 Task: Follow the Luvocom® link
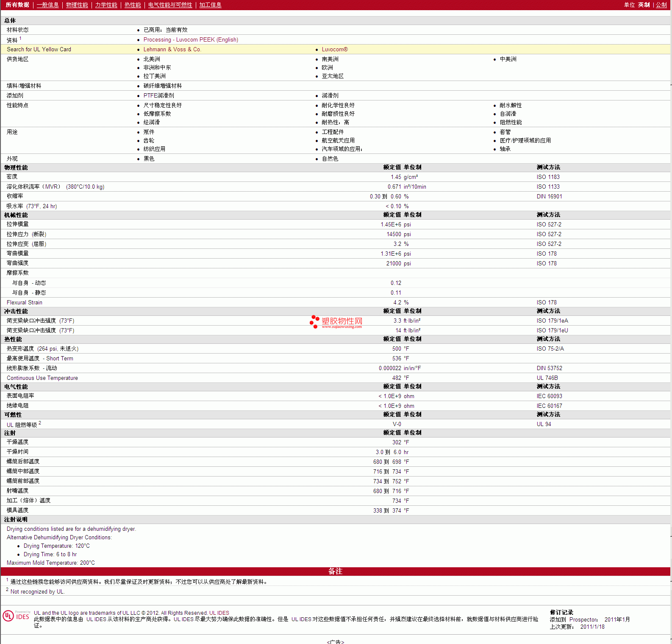click(335, 49)
